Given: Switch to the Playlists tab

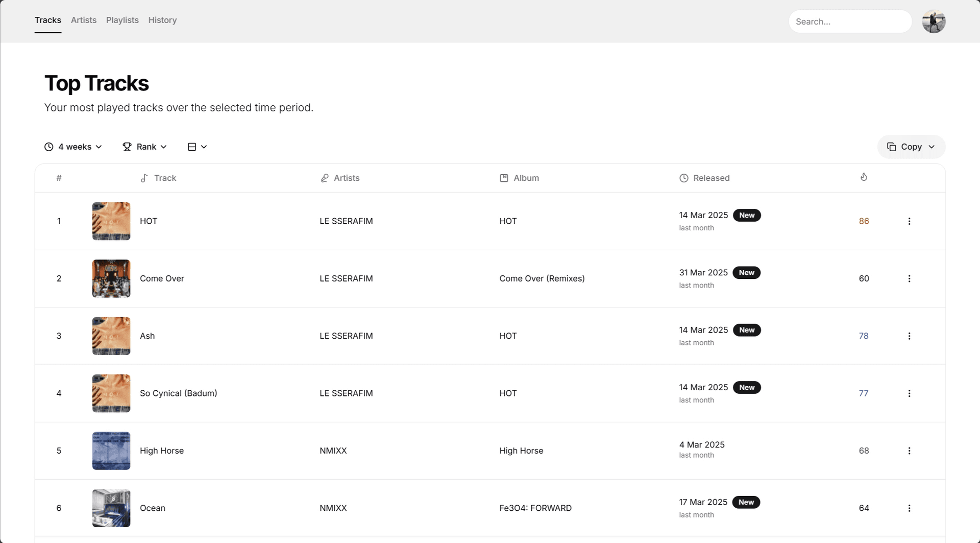Looking at the screenshot, I should [122, 20].
